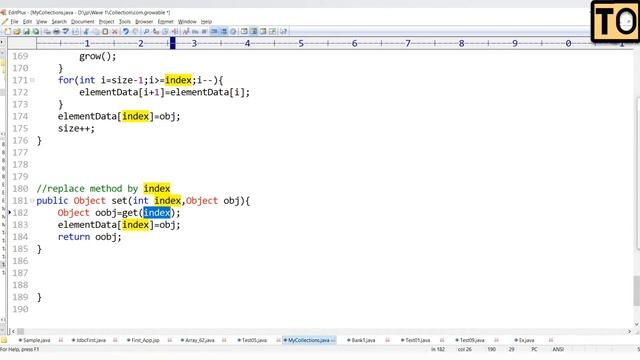Screen dimensions: 640x360
Task: Click the Go to Line toolbar icon
Action: [x=175, y=31]
